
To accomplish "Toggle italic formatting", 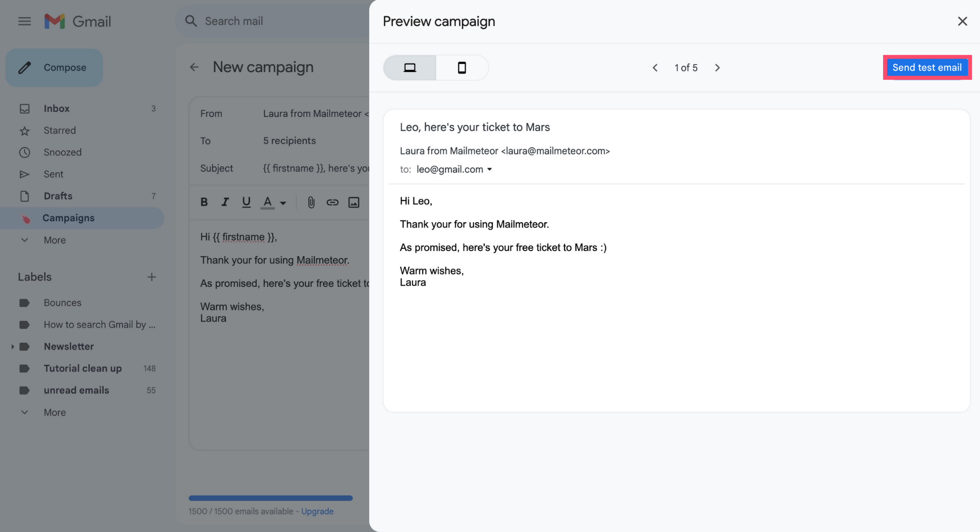I will pos(225,202).
